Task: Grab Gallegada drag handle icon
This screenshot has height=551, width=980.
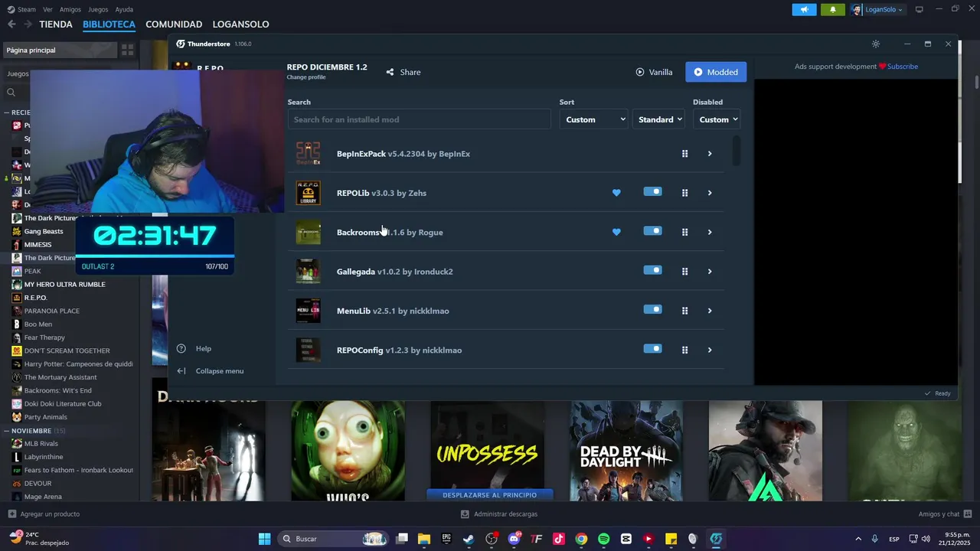Action: (684, 272)
